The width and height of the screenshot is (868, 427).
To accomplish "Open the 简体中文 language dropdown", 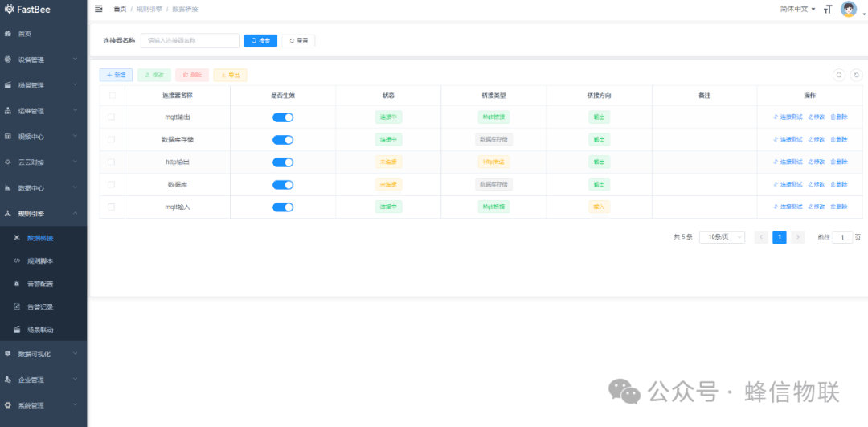I will (x=798, y=10).
